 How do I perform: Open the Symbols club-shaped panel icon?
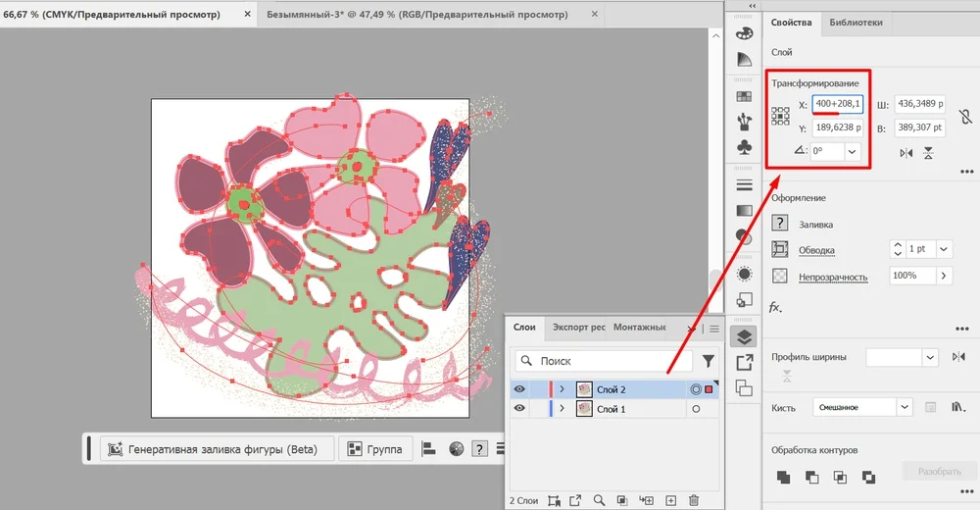[745, 147]
